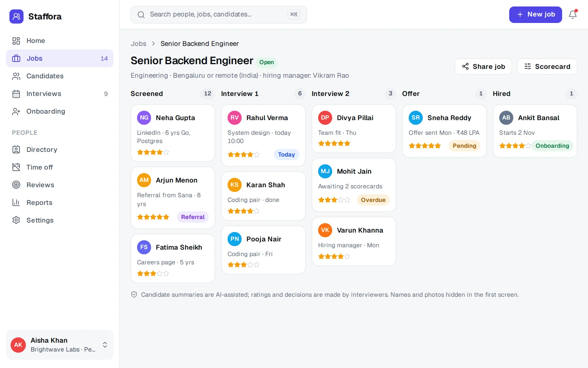Click the Settings gear icon
588x368 pixels.
coord(16,220)
